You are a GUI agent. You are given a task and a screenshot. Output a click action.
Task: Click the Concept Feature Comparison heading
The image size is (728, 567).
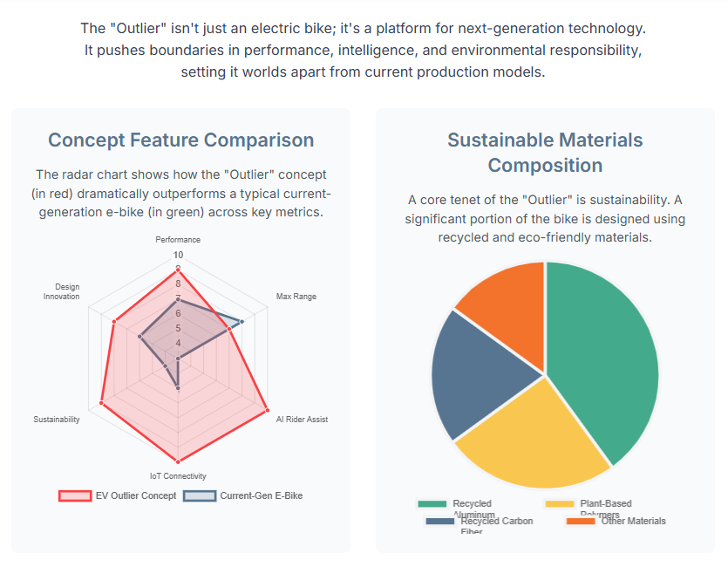[180, 140]
